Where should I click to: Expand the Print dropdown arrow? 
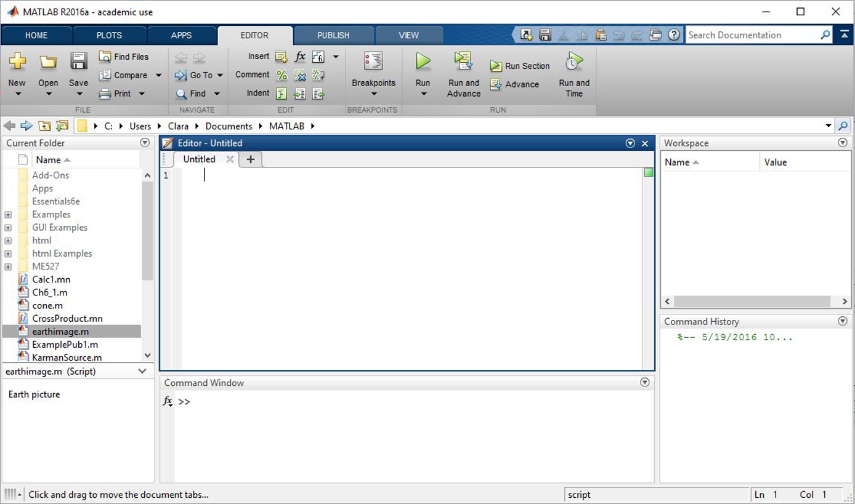(141, 94)
